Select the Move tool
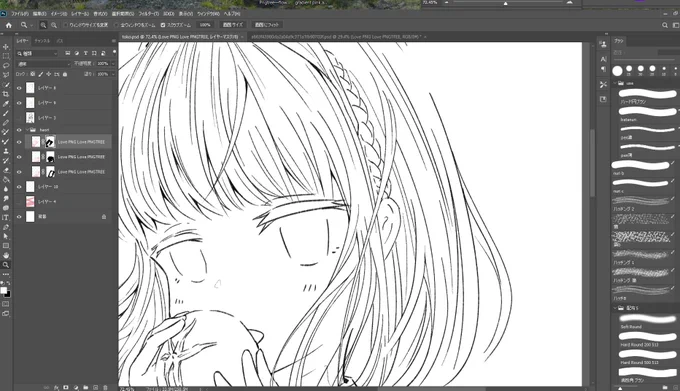This screenshot has height=391, width=680. tap(6, 47)
